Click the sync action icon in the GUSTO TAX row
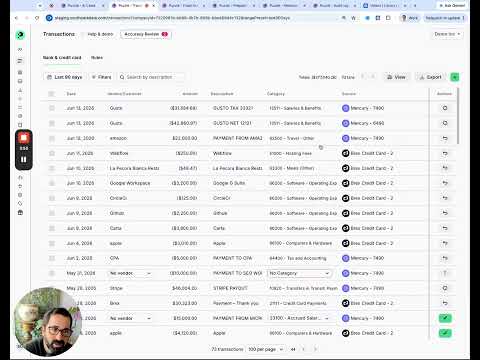 click(445, 108)
